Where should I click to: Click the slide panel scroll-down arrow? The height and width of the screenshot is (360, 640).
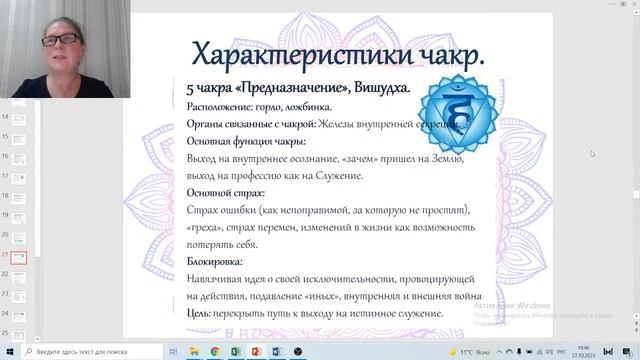click(37, 339)
